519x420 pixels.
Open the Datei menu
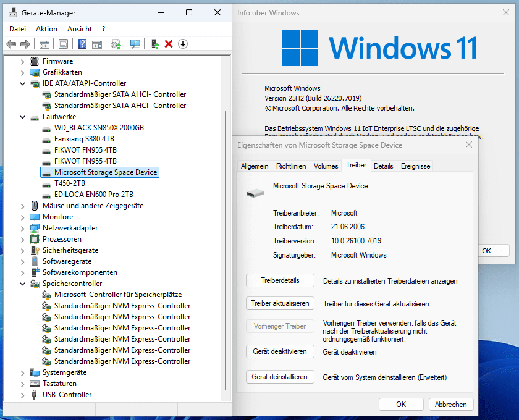(17, 29)
